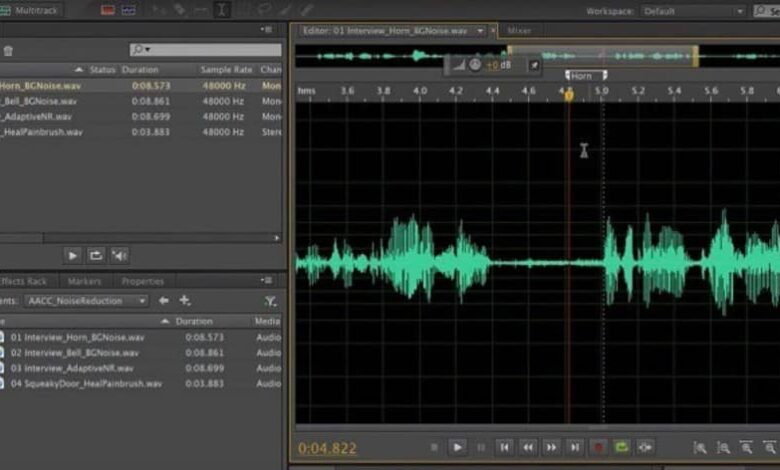Select the AdaptiveNR.wav file row
The image size is (780, 470).
tap(141, 116)
